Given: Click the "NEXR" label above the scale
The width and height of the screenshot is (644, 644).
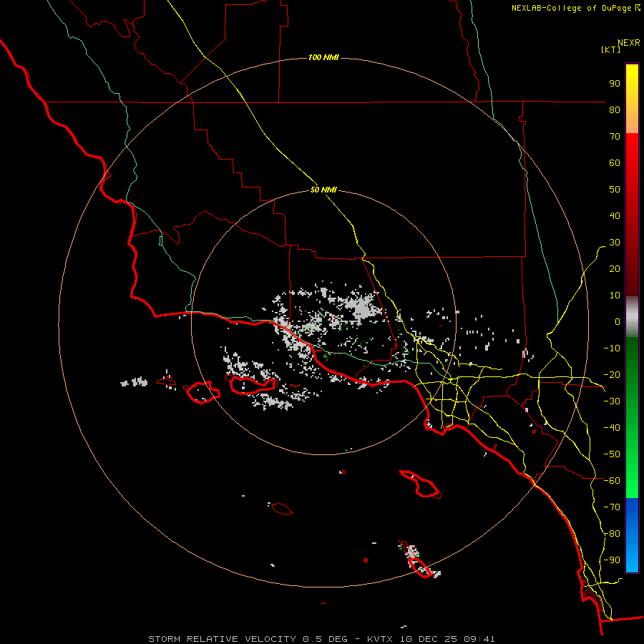Looking at the screenshot, I should [x=629, y=43].
